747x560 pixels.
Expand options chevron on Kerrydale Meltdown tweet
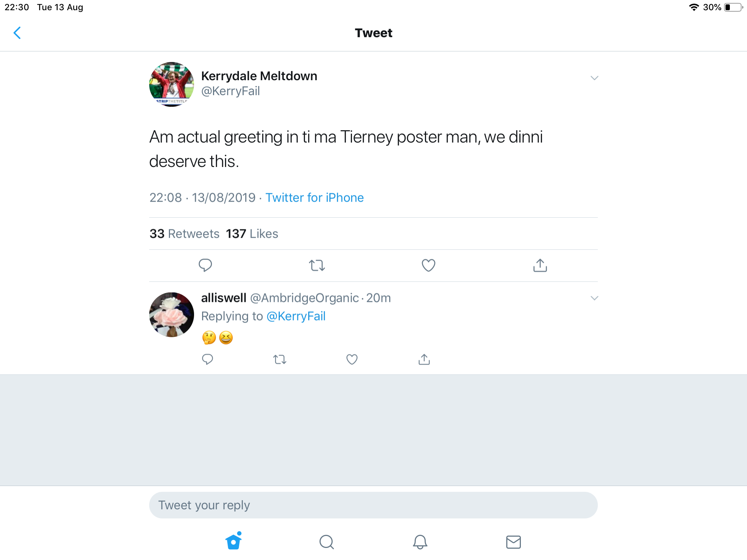click(594, 78)
